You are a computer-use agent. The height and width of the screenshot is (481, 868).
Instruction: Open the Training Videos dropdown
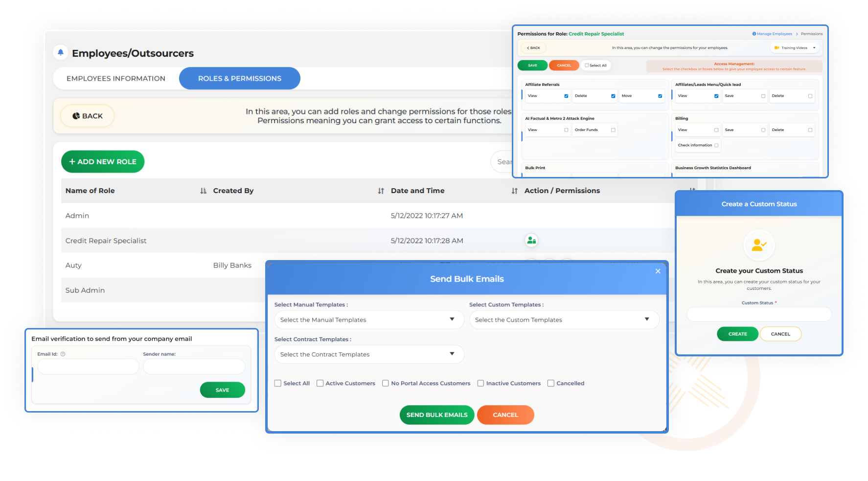tap(796, 48)
